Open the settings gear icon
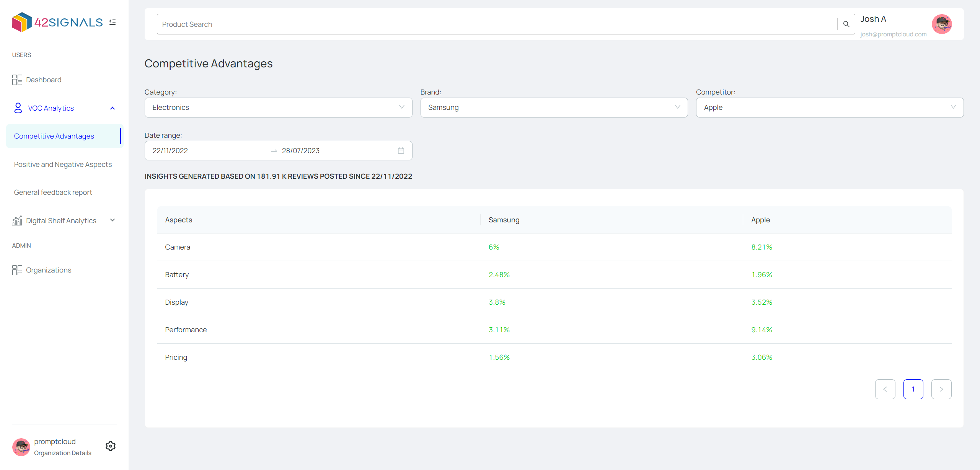Viewport: 980px width, 470px height. click(110, 446)
